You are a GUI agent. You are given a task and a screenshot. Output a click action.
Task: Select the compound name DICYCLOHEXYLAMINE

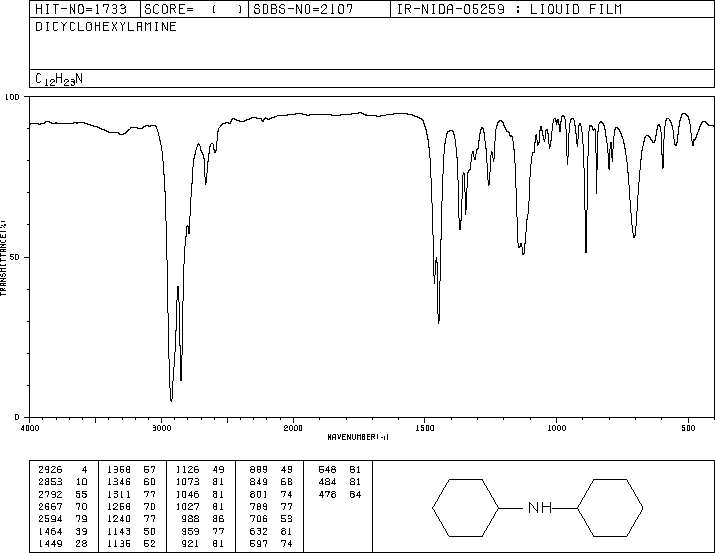click(106, 26)
